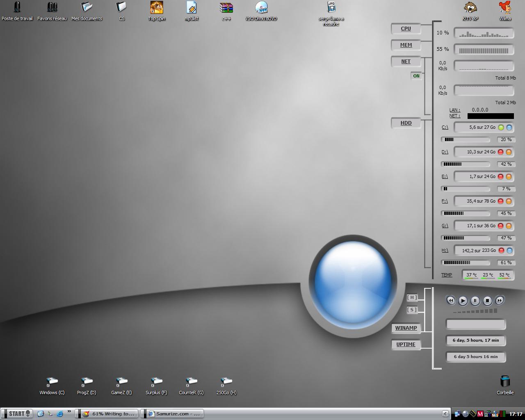Click the WINAMP section label
Screen dimensions: 525x420
pyautogui.click(x=406, y=328)
